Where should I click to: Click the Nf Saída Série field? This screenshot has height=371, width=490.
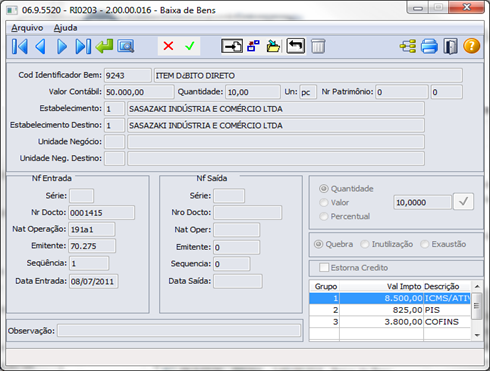click(x=229, y=196)
